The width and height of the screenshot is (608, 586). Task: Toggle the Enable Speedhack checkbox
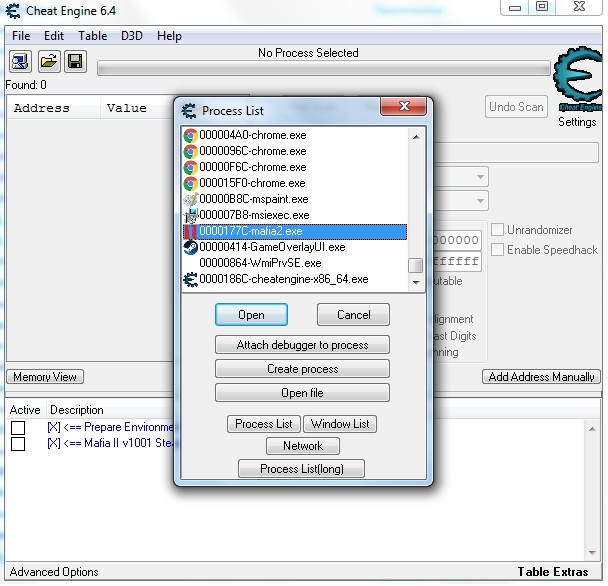click(x=497, y=250)
